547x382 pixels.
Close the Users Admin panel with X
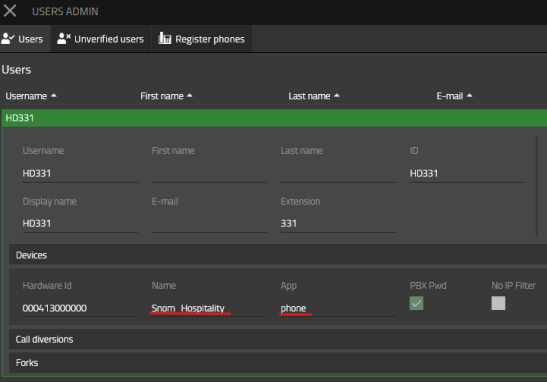10,10
